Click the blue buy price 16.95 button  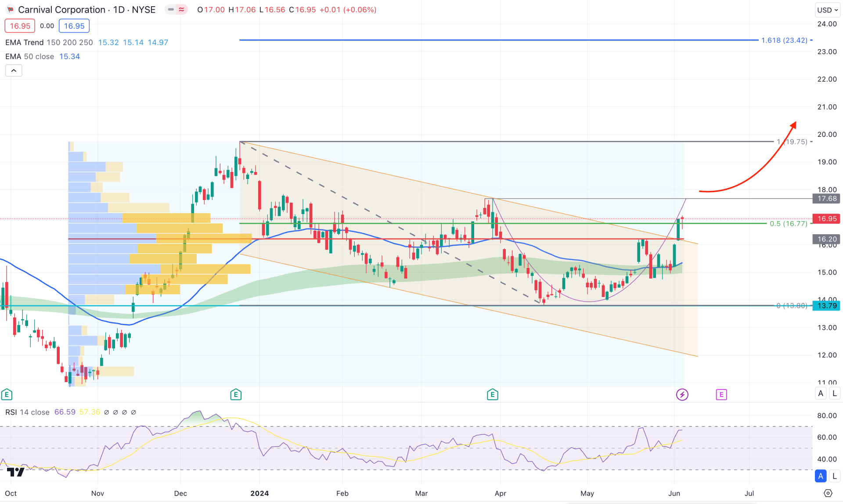(x=74, y=26)
